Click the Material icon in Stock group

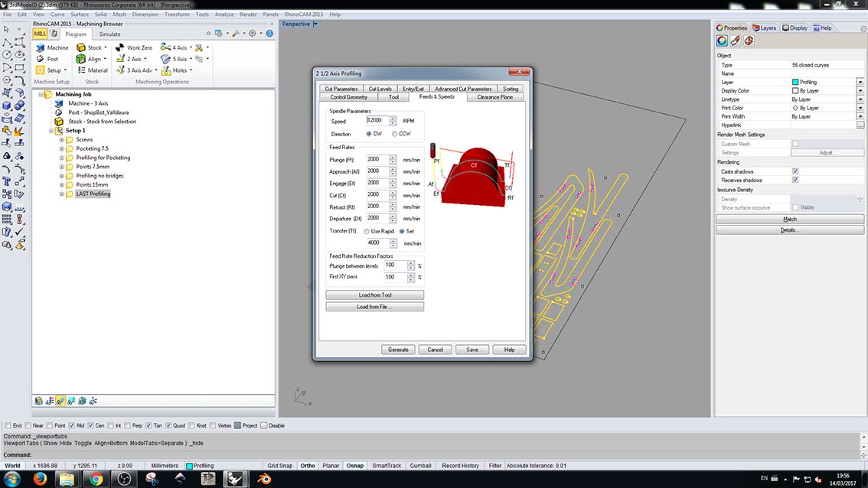coord(81,70)
